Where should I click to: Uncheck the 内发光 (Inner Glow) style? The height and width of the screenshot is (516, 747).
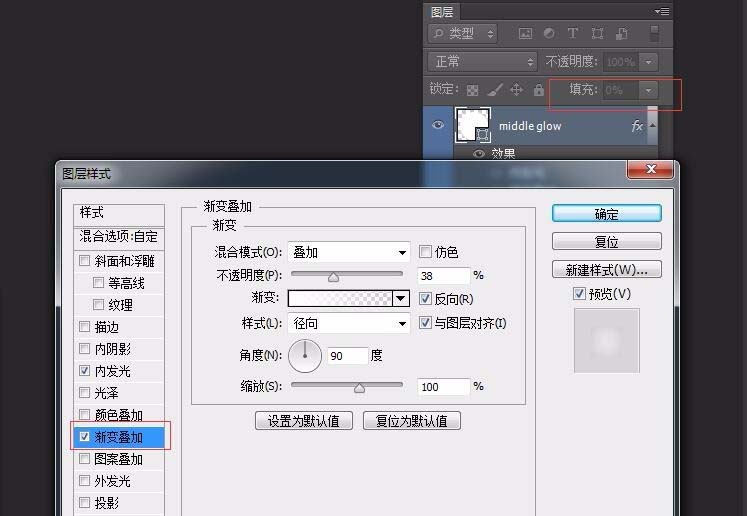coord(85,371)
